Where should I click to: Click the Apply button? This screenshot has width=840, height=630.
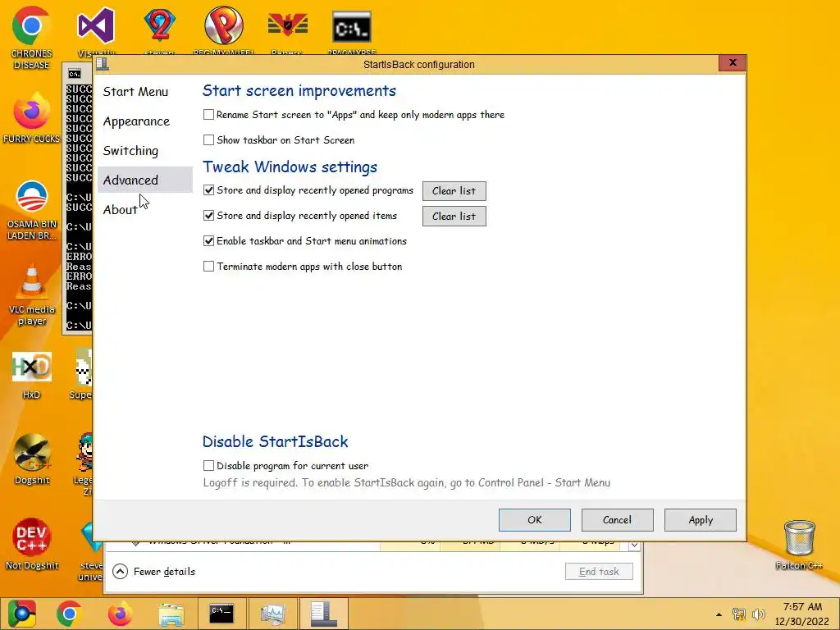[x=701, y=519]
